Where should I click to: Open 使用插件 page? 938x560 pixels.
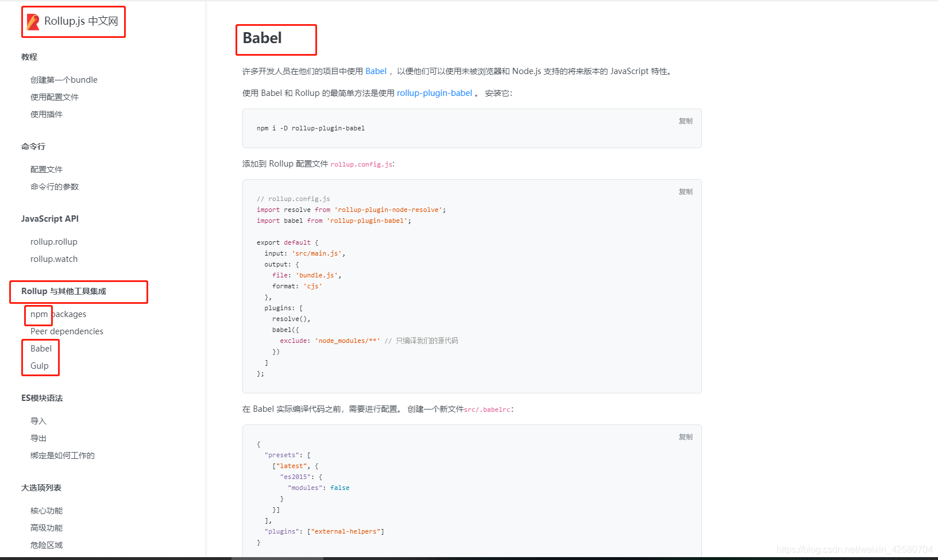click(x=47, y=114)
